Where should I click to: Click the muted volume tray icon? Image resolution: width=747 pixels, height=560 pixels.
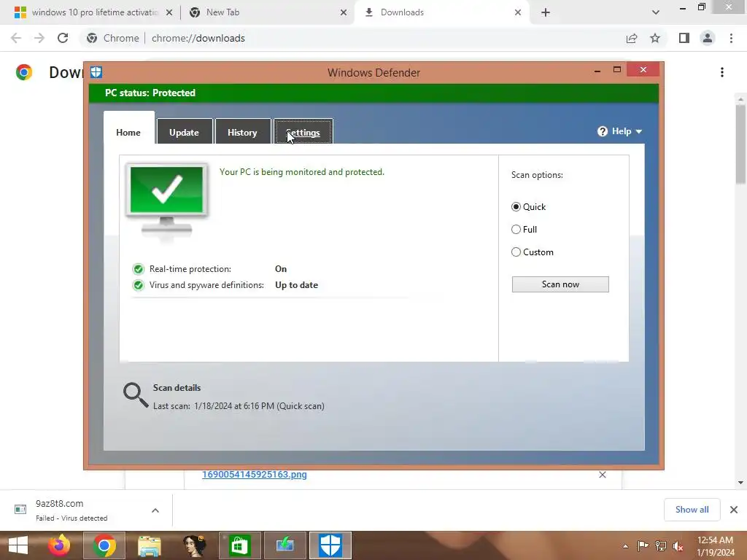[678, 546]
